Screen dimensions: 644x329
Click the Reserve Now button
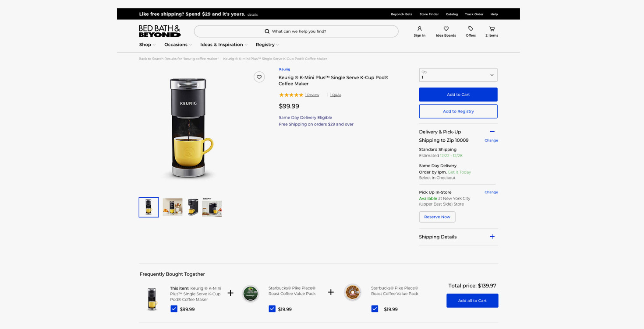[437, 217]
